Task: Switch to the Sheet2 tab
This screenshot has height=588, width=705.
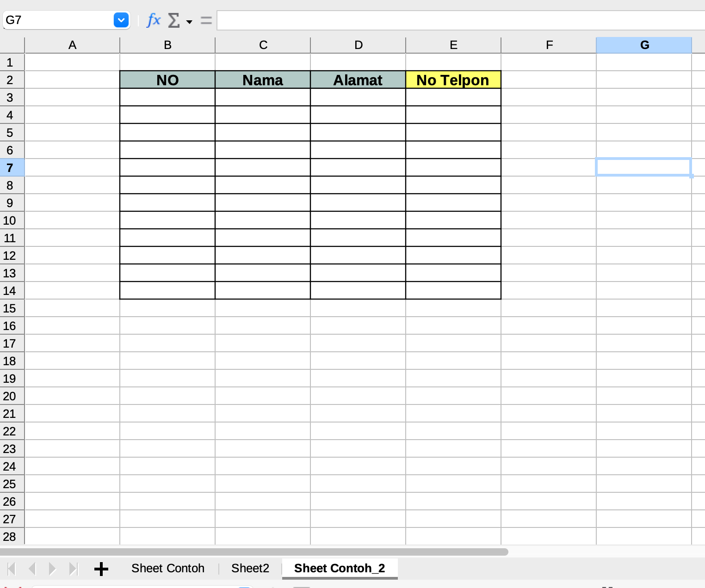Action: point(250,568)
